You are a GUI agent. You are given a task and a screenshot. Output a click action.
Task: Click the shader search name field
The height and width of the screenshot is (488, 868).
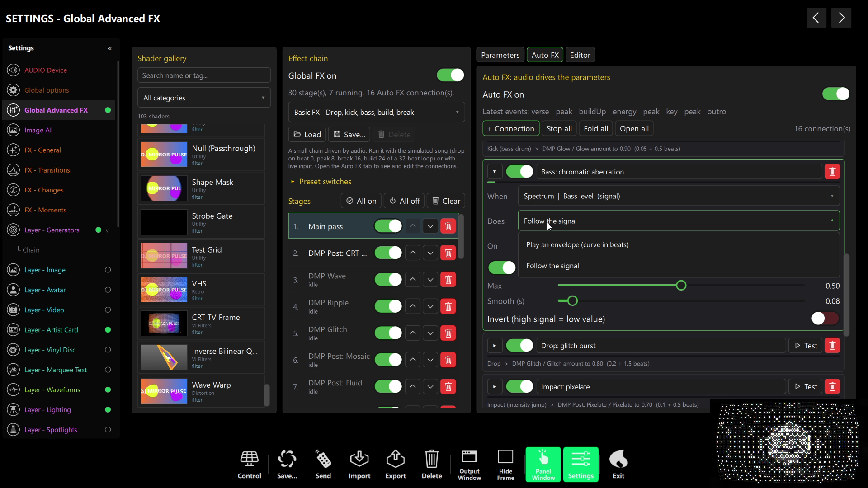(x=204, y=75)
